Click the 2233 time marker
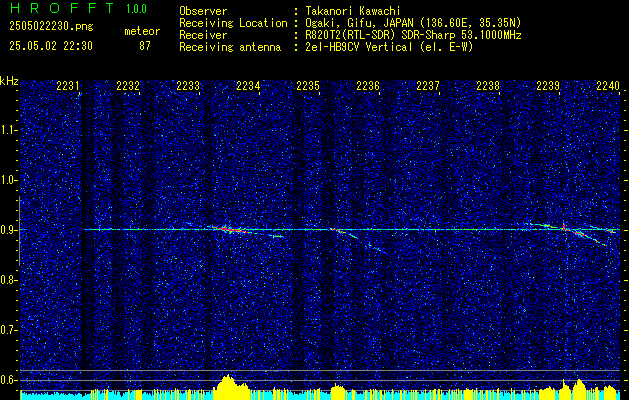 (188, 85)
